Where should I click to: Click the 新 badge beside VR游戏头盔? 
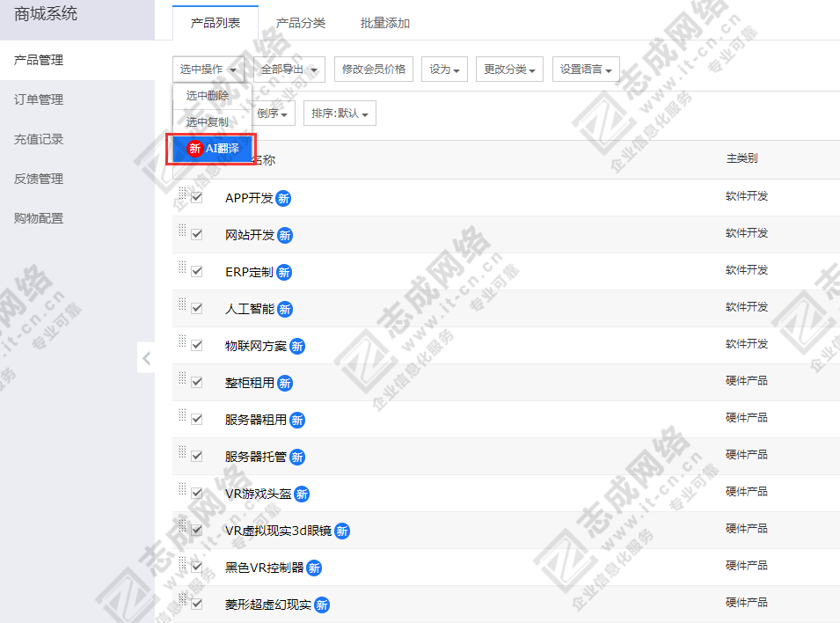[303, 495]
